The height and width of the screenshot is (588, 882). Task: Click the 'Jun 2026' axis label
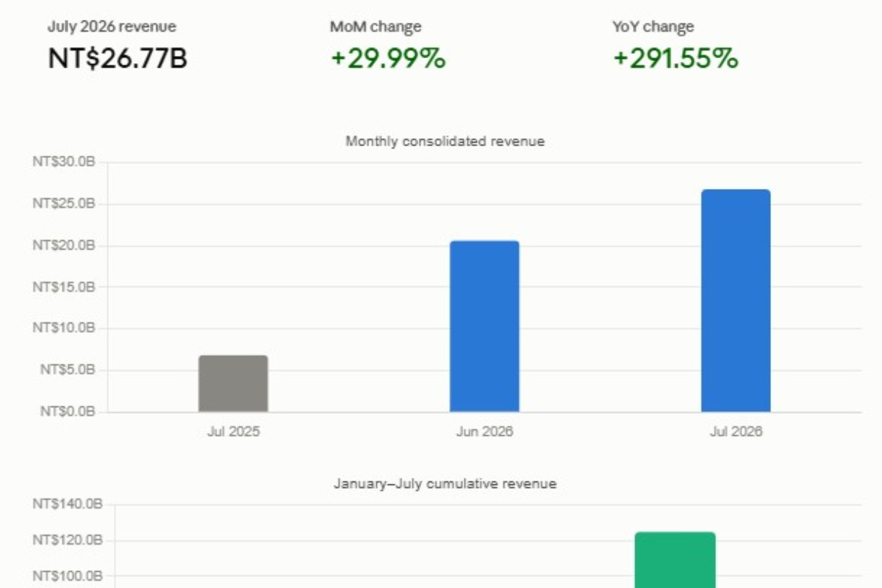484,431
